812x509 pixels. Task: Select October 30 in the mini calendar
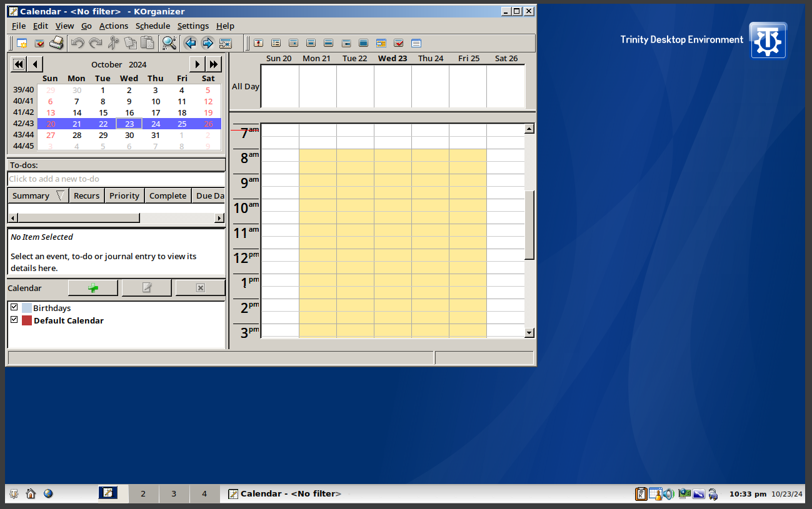[x=129, y=135]
